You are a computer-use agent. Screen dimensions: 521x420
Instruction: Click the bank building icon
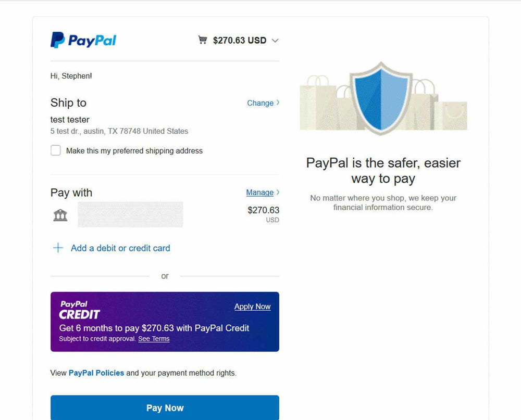point(60,215)
